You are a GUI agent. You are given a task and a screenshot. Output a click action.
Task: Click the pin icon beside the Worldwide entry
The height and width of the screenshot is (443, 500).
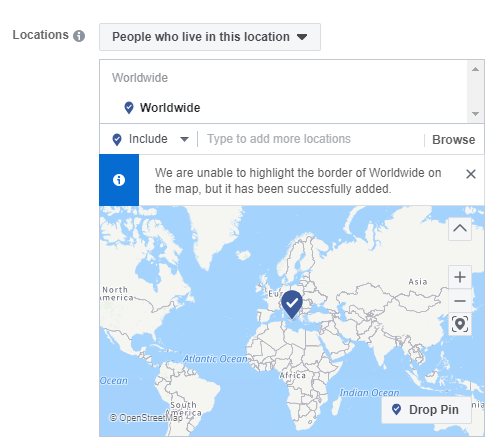tap(129, 108)
